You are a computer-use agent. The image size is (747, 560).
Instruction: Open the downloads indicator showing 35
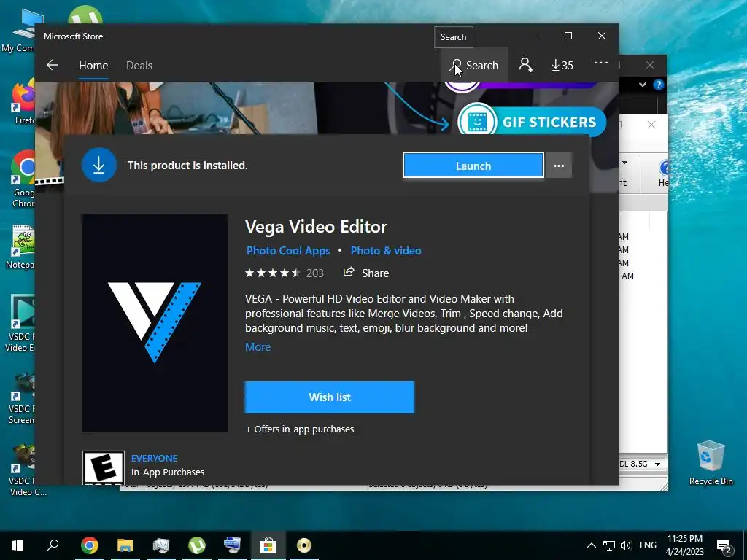[x=562, y=65]
